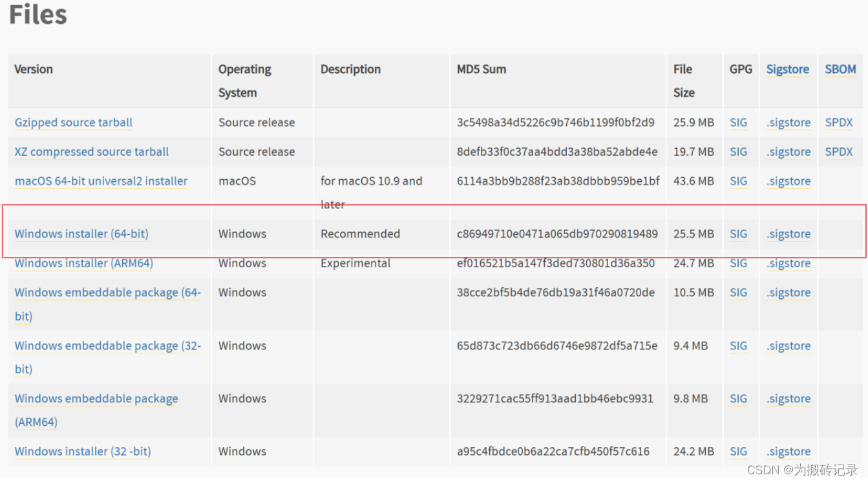Open the .sigstore file for the macOS installer
Screen dimensions: 868x482
[x=788, y=181]
